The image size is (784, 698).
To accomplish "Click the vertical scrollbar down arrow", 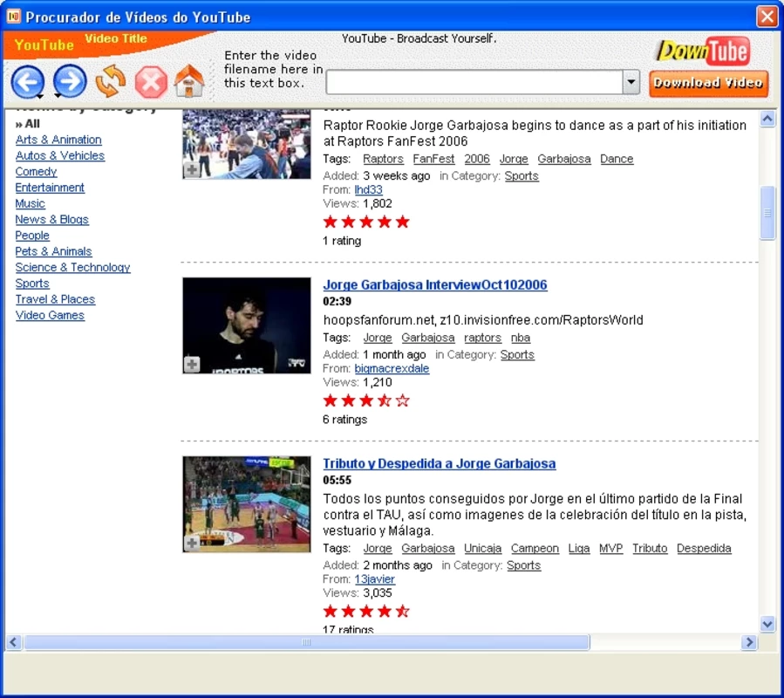I will (767, 624).
